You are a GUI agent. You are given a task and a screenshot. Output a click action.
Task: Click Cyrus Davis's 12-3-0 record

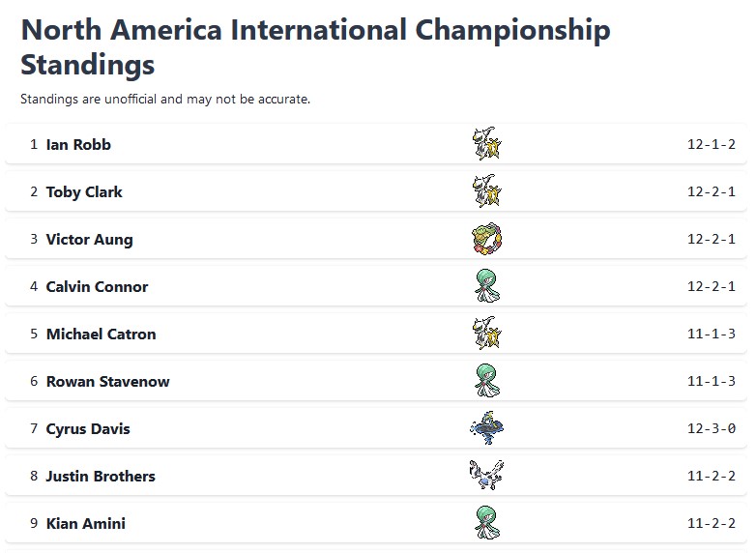712,428
